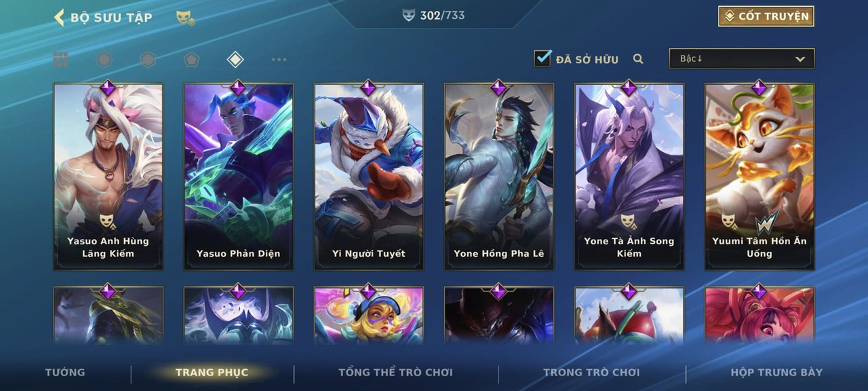The width and height of the screenshot is (868, 391).
Task: Click the back arrow beside Bộ Sưu Tập
Action: 59,17
